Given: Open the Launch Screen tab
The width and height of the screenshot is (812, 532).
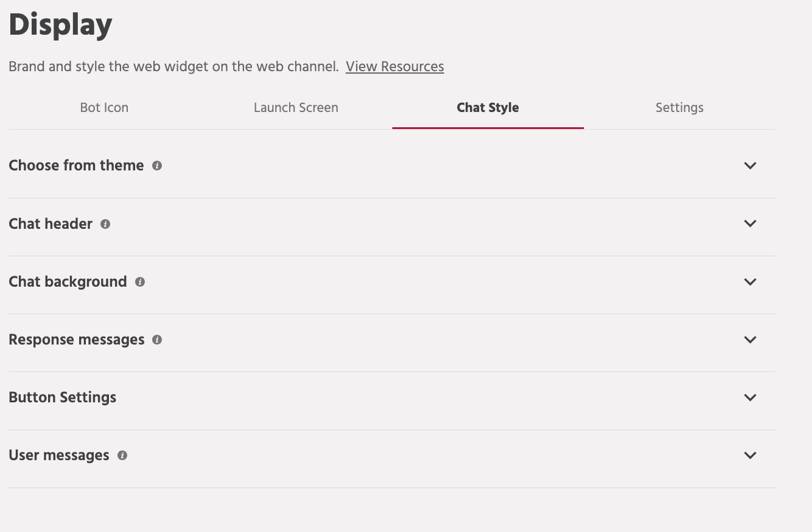Looking at the screenshot, I should [x=296, y=108].
